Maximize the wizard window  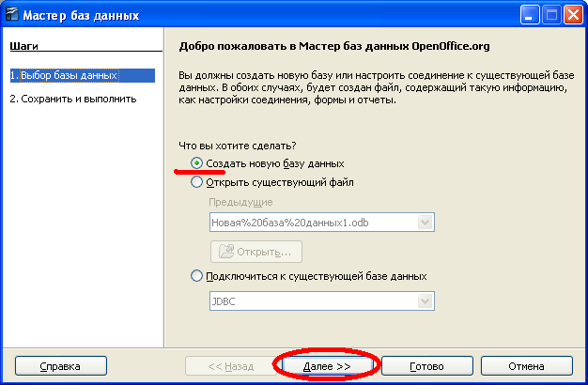pyautogui.click(x=551, y=15)
